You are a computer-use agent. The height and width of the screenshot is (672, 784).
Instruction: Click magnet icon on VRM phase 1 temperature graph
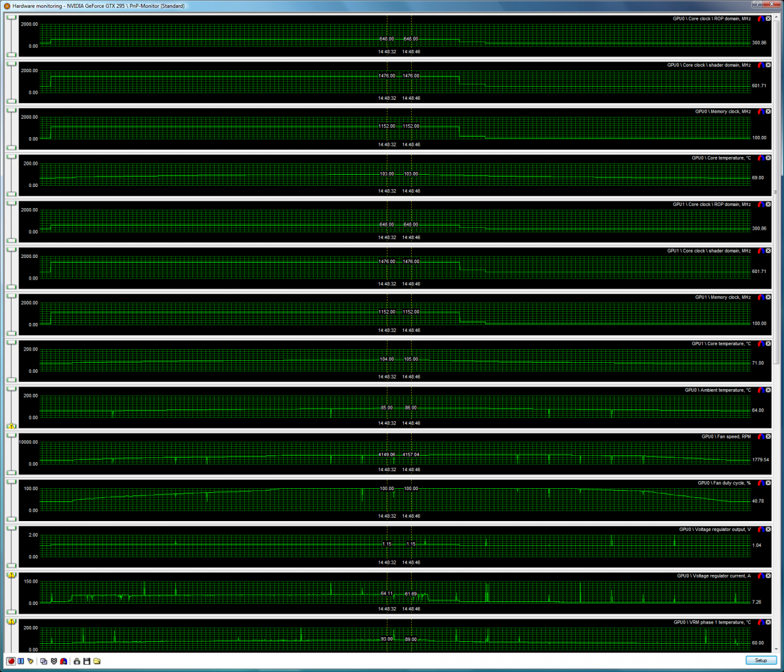click(x=760, y=623)
